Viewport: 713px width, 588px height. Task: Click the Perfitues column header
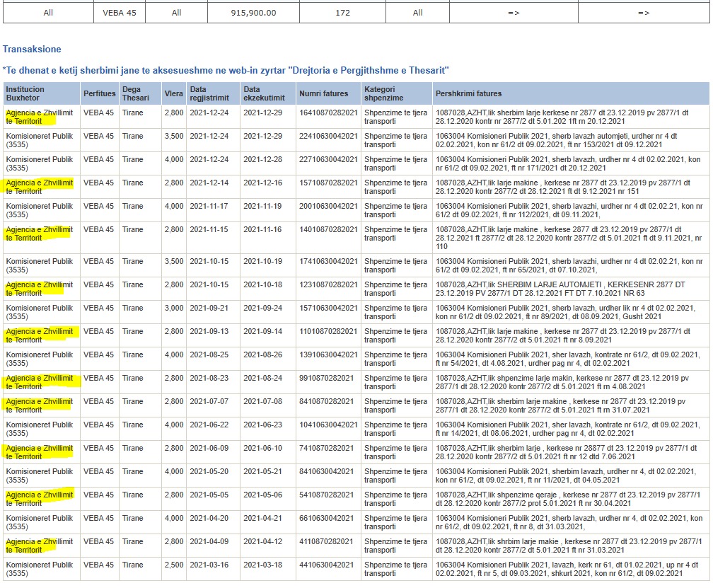click(x=99, y=93)
